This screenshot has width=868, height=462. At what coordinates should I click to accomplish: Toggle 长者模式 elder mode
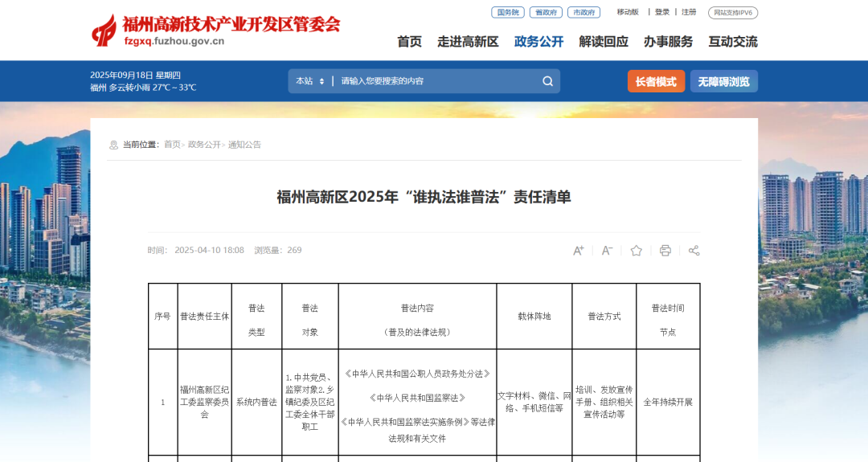tap(656, 81)
